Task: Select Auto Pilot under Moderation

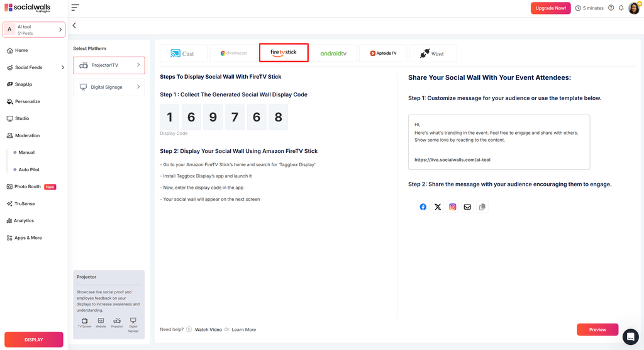Action: click(29, 169)
